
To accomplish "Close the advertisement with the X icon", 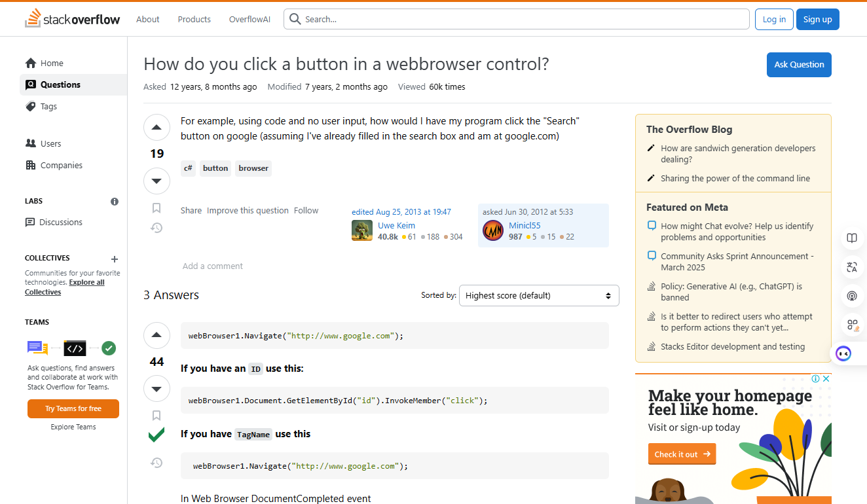I will point(826,378).
